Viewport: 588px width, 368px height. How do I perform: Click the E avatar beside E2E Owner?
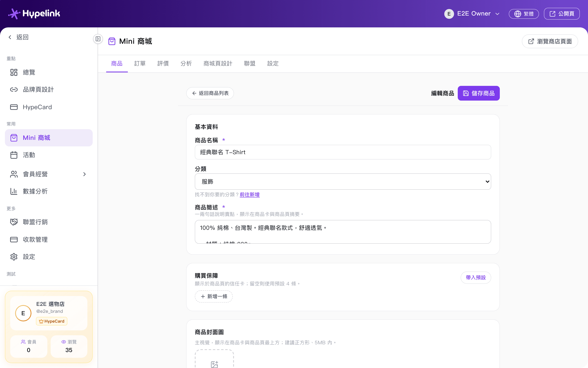coord(449,14)
